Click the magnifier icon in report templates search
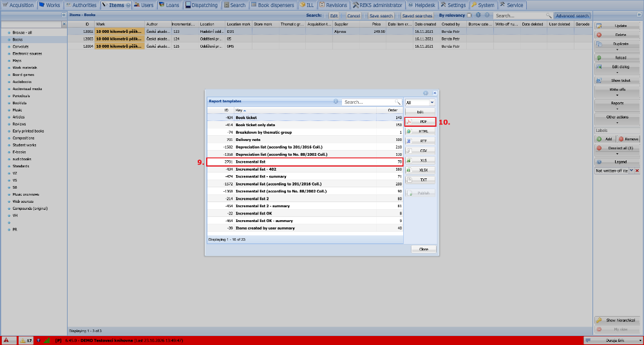 pos(397,102)
